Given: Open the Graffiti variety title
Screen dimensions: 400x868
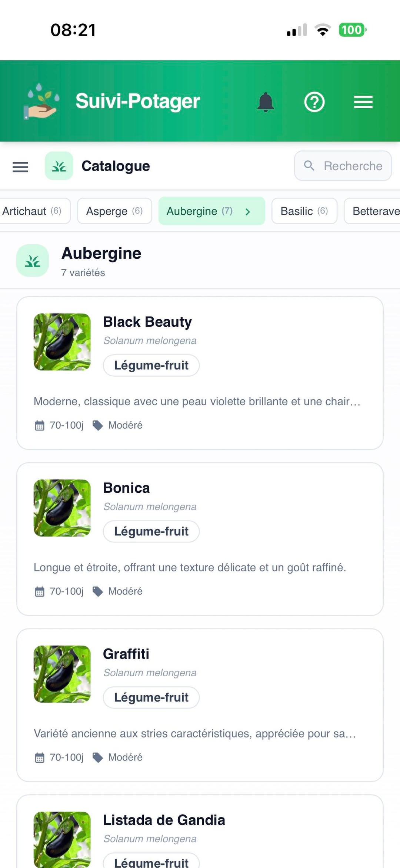Looking at the screenshot, I should (x=126, y=654).
